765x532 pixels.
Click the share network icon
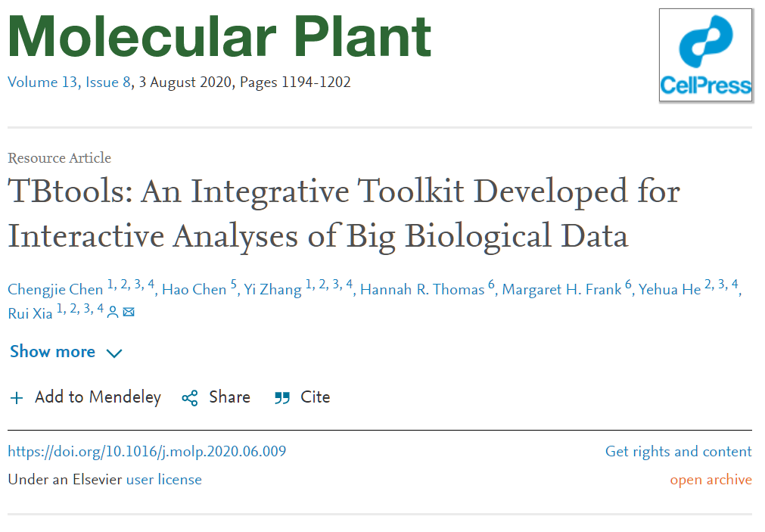190,398
